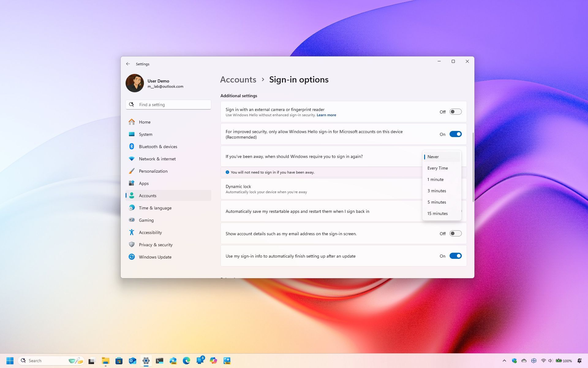Viewport: 588px width, 368px height.
Task: Turn on external camera or fingerprint sign-in
Action: tap(455, 112)
